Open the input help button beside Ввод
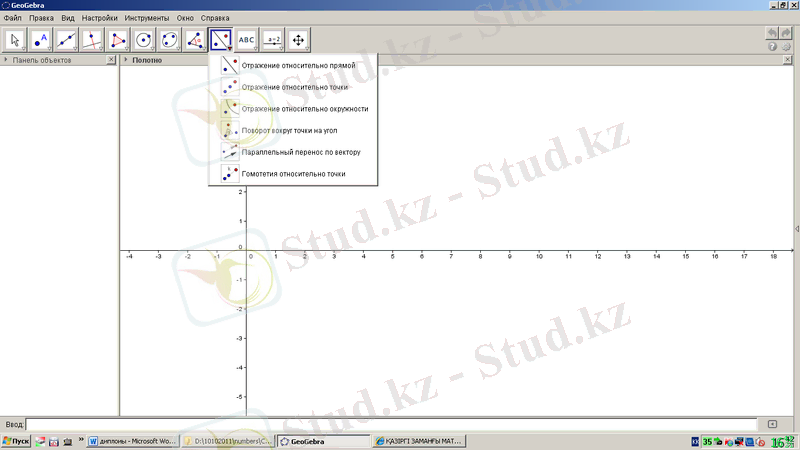Screen dimensions: 800x450 point(772,424)
